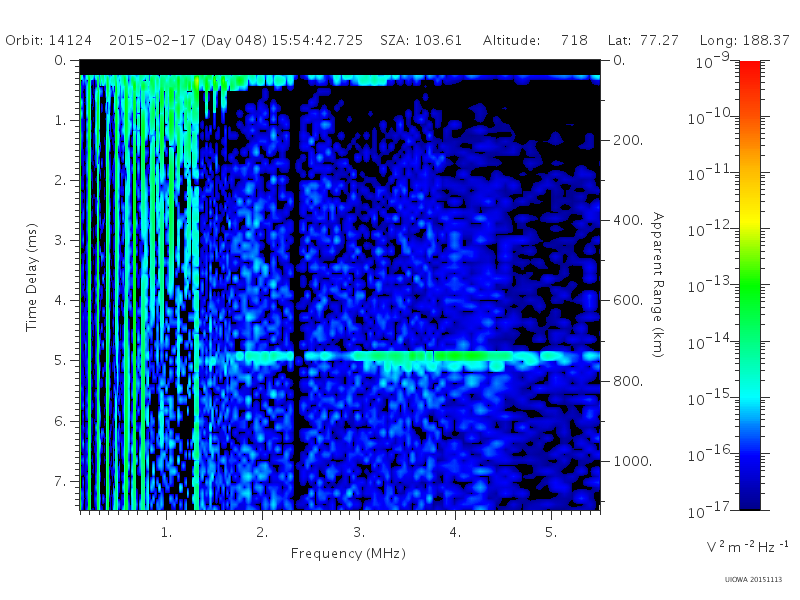Click the vertical black gap near 2.3 MHz

297,291
